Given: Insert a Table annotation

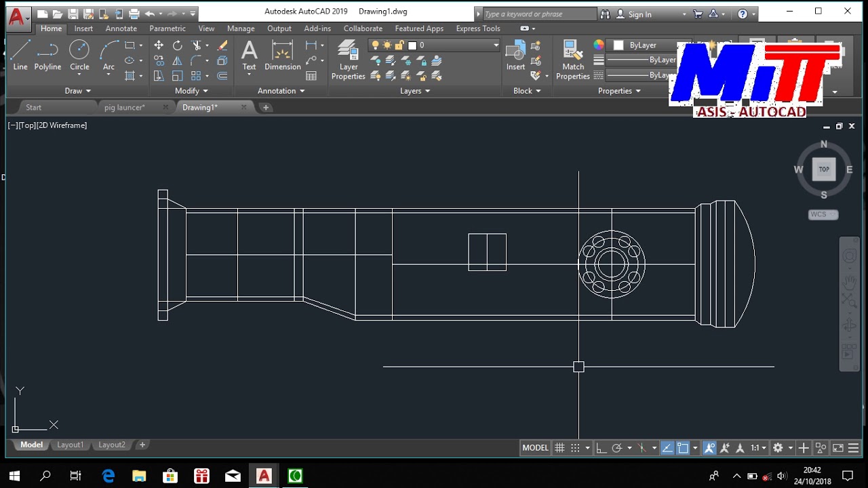Looking at the screenshot, I should (311, 76).
